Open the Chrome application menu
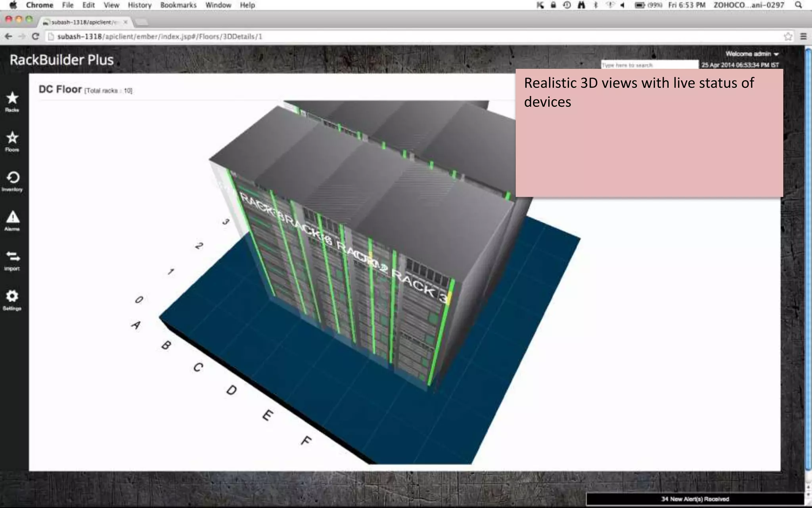 pyautogui.click(x=40, y=5)
